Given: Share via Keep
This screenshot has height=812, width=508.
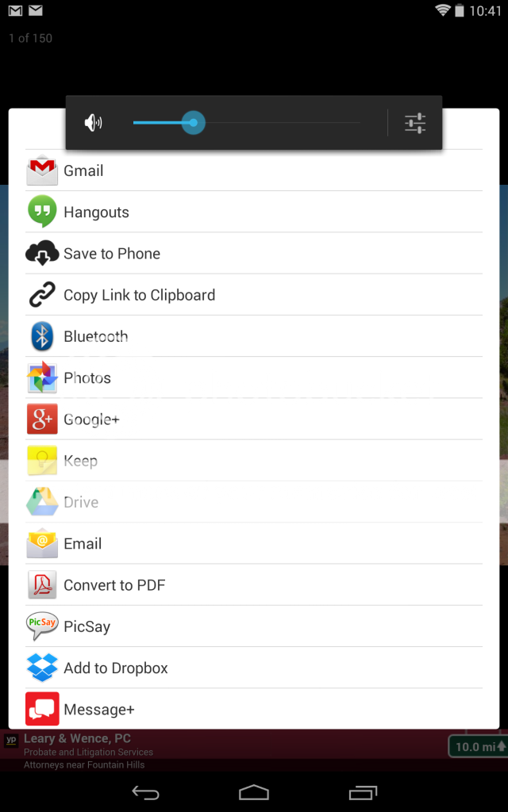Looking at the screenshot, I should (x=254, y=461).
